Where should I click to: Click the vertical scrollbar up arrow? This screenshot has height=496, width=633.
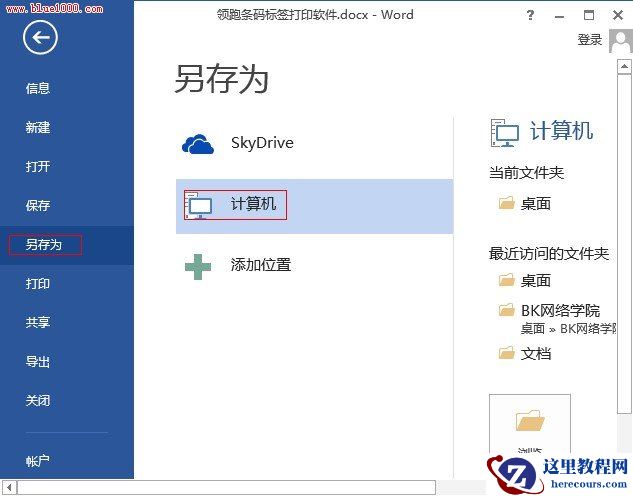click(x=624, y=67)
